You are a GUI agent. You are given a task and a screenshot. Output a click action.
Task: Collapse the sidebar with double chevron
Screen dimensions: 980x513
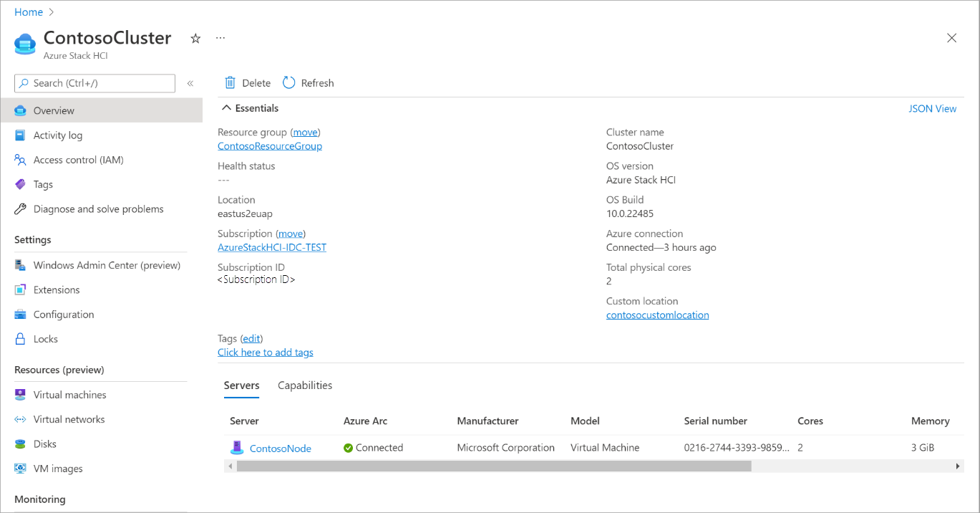tap(190, 83)
